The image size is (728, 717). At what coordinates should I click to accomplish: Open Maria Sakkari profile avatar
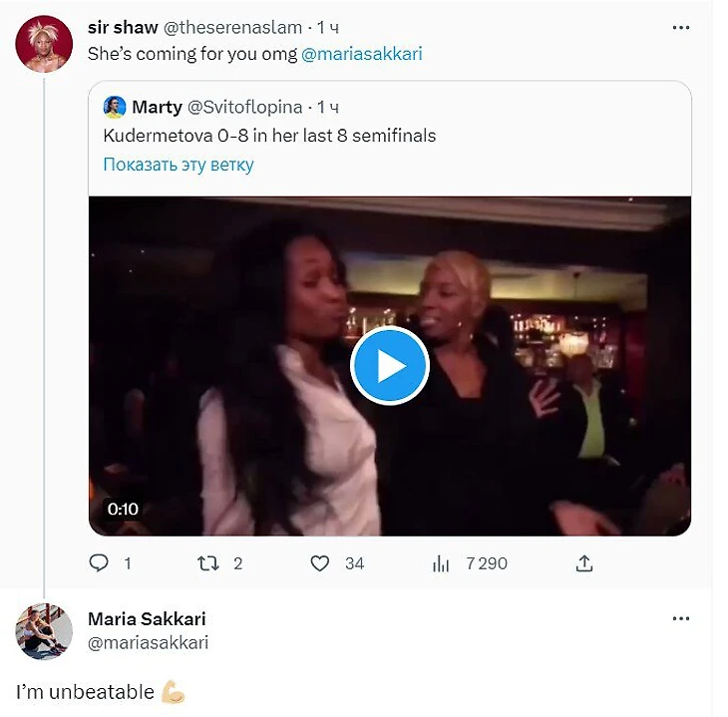[44, 631]
